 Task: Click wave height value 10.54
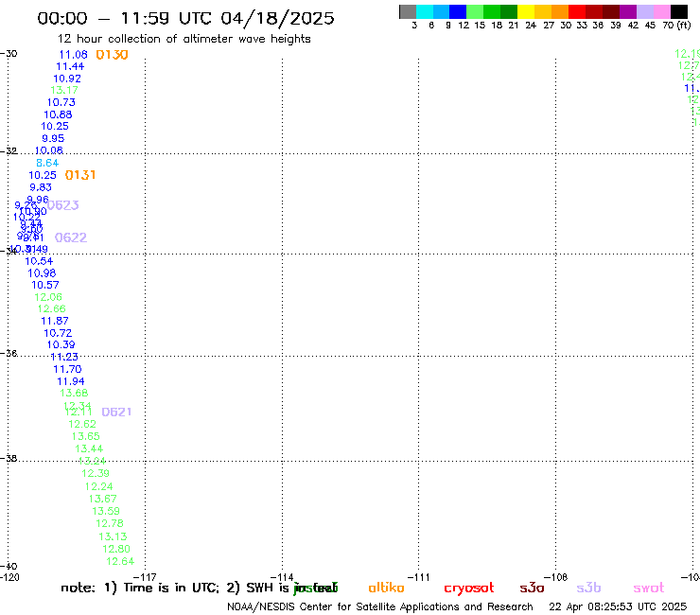[x=39, y=261]
